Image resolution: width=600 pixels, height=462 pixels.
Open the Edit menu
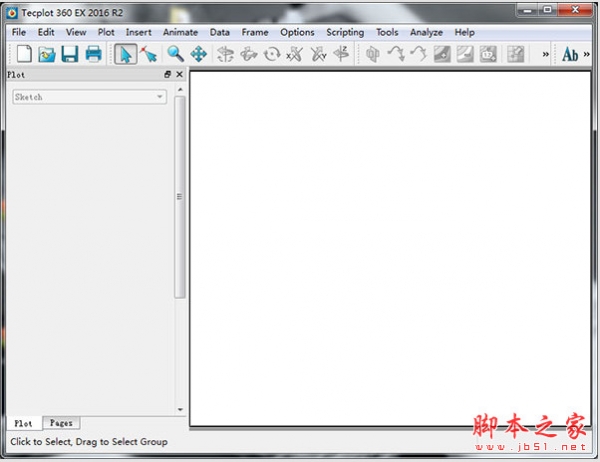[46, 32]
